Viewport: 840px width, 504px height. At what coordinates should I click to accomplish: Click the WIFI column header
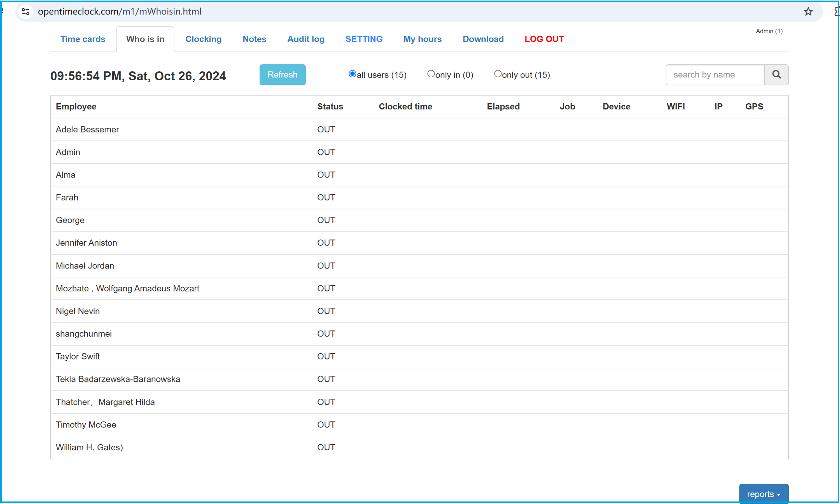[676, 107]
